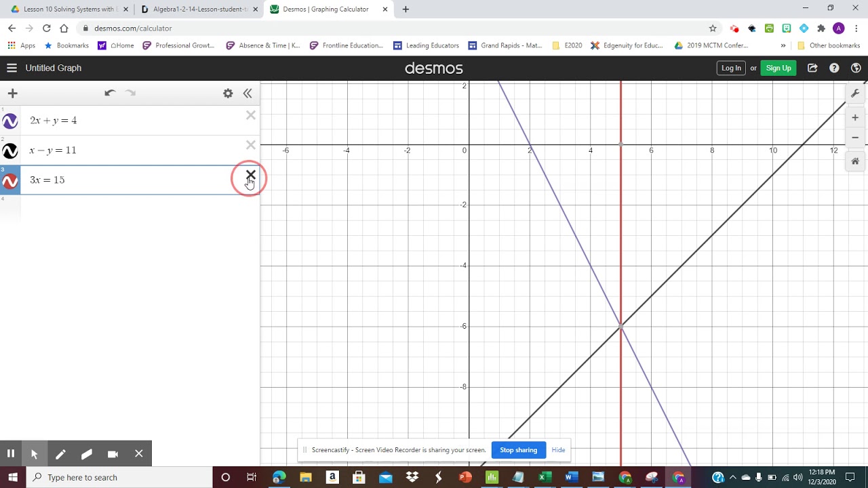Hide the 3x = 15 graph
This screenshot has width=868, height=488.
tap(10, 181)
